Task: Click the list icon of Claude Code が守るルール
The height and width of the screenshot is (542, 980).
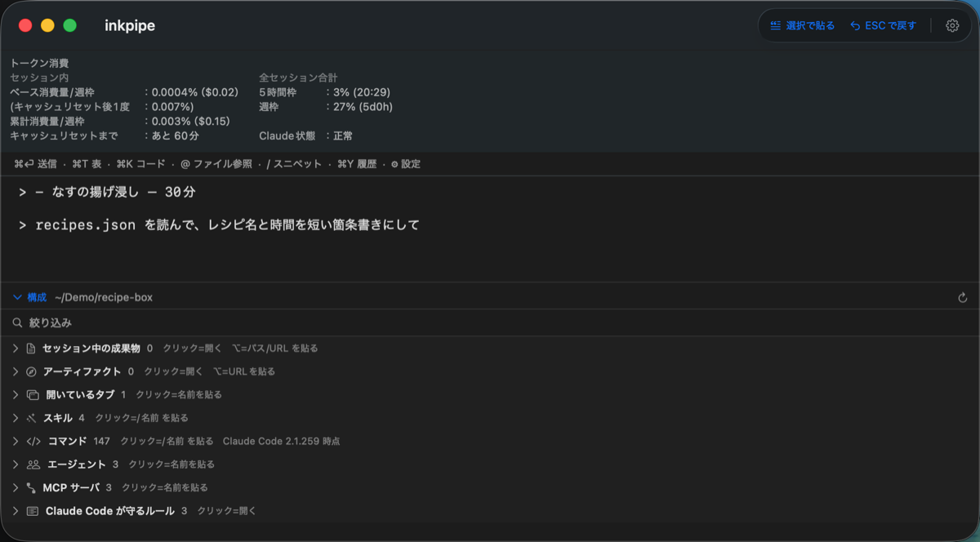Action: [32, 511]
